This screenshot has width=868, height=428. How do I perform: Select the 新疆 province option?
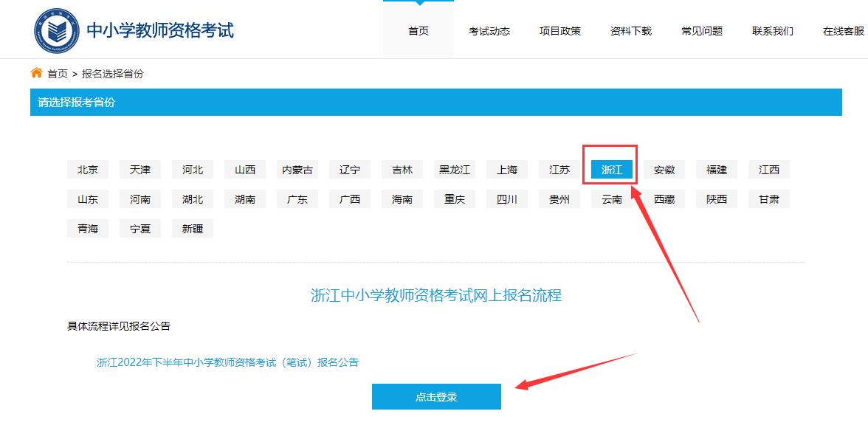pyautogui.click(x=192, y=228)
